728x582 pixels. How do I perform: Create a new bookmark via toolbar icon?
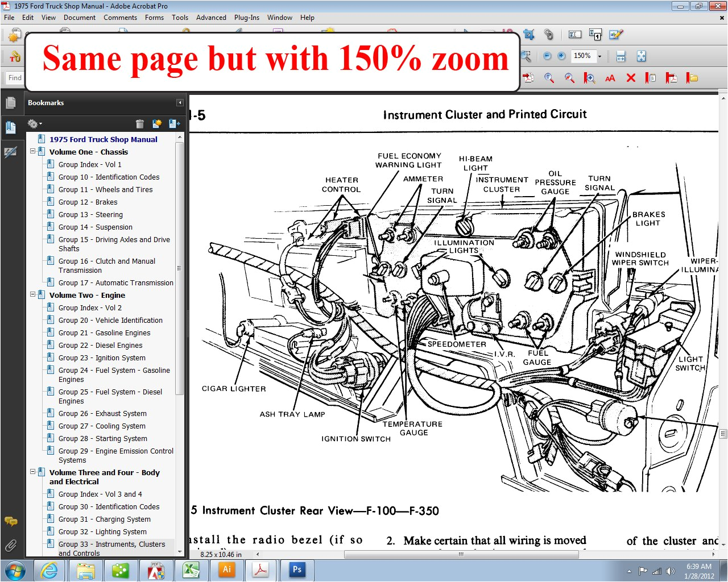point(157,123)
